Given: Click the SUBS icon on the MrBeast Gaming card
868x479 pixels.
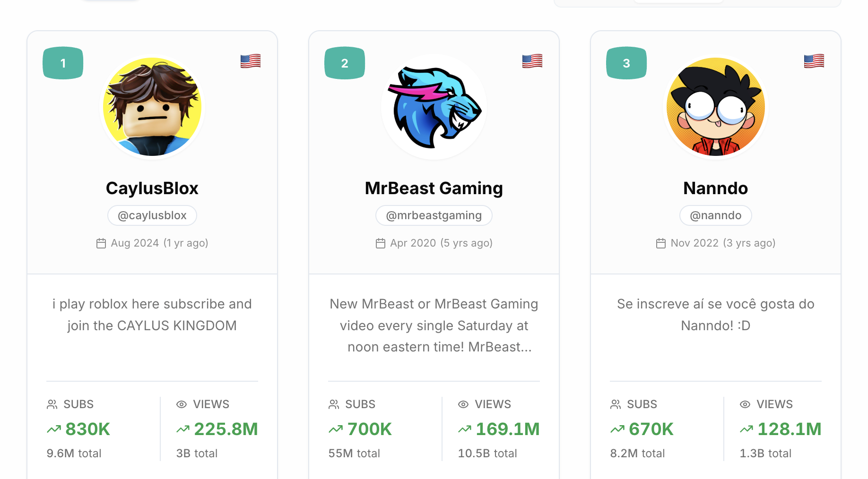Looking at the screenshot, I should click(333, 404).
